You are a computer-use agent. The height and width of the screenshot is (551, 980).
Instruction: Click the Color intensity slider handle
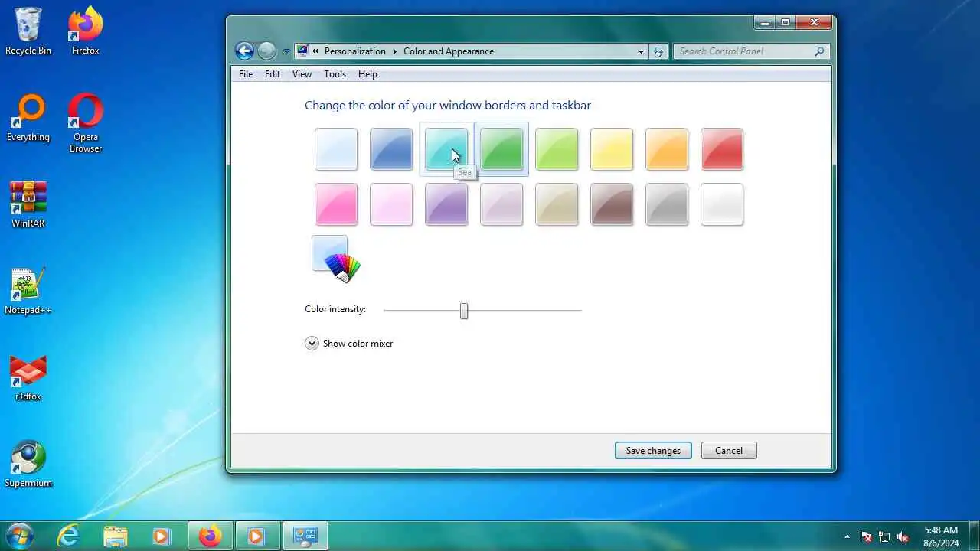coord(464,311)
